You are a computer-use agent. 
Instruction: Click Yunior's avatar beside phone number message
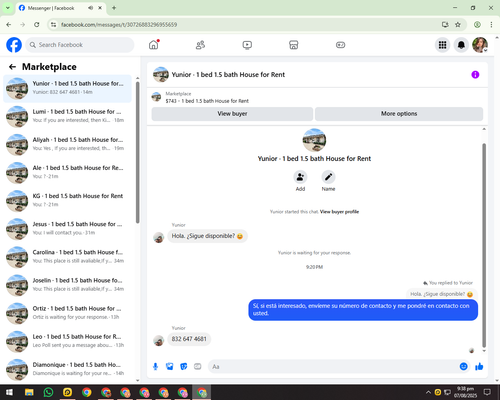159,341
